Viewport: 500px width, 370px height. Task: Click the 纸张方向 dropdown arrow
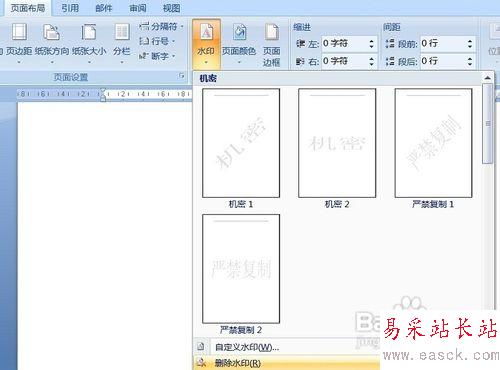click(52, 62)
